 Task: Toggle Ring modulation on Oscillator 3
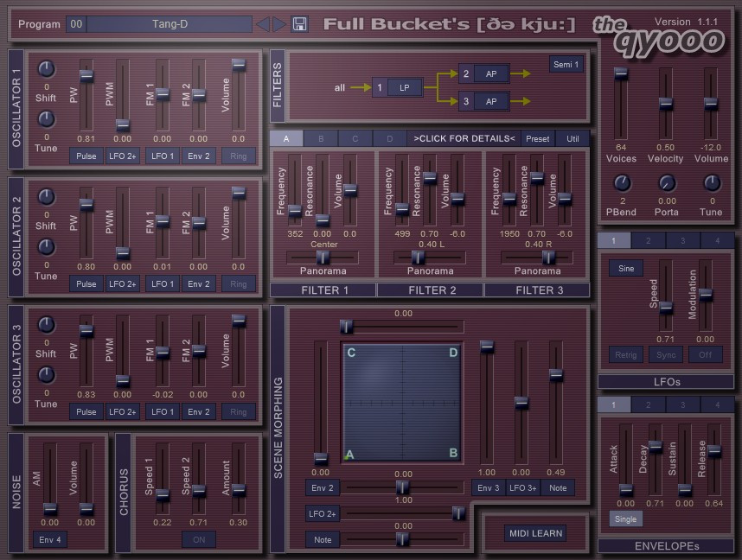[239, 412]
